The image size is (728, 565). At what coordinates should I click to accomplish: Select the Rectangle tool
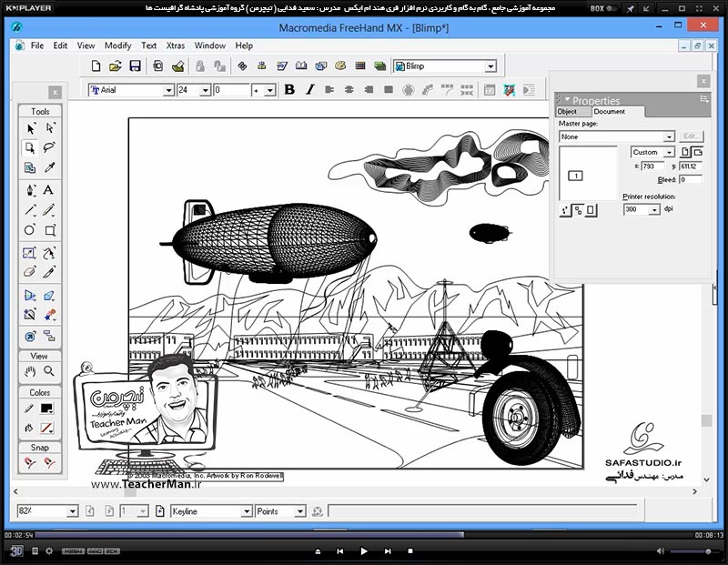pyautogui.click(x=50, y=230)
